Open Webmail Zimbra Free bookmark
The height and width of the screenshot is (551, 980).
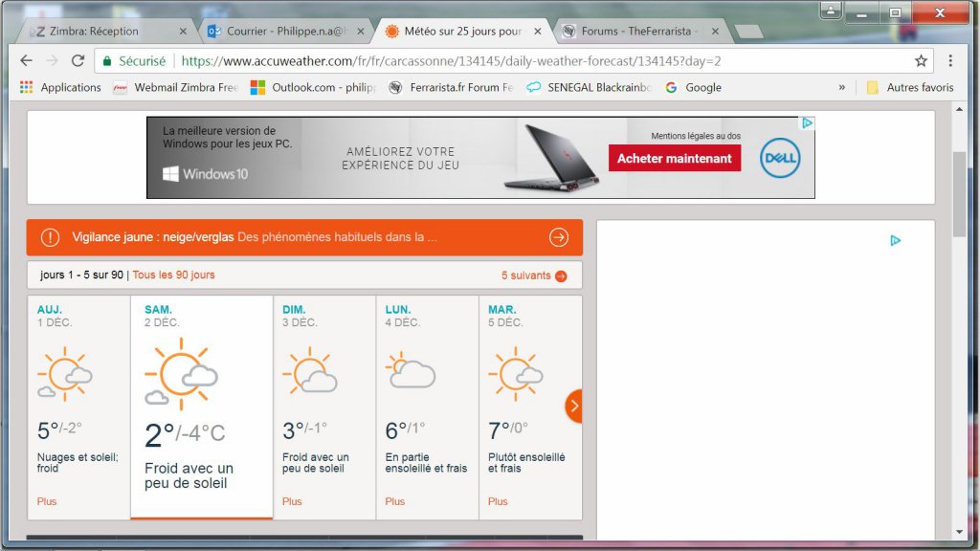176,87
